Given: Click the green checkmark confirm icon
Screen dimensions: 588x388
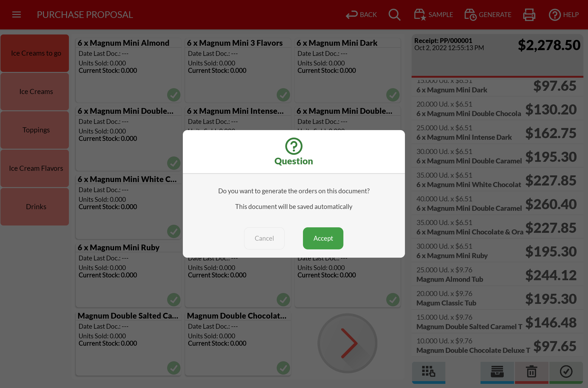Looking at the screenshot, I should pos(566,372).
